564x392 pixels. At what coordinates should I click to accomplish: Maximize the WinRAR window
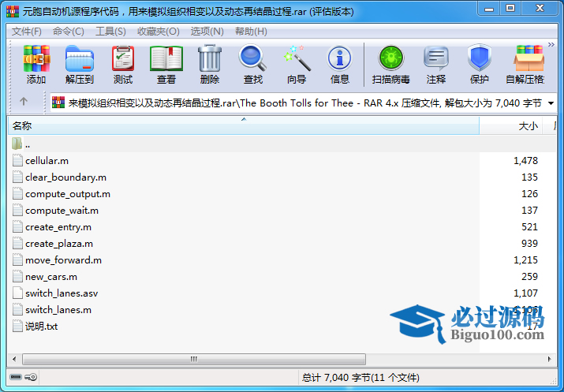pos(510,8)
